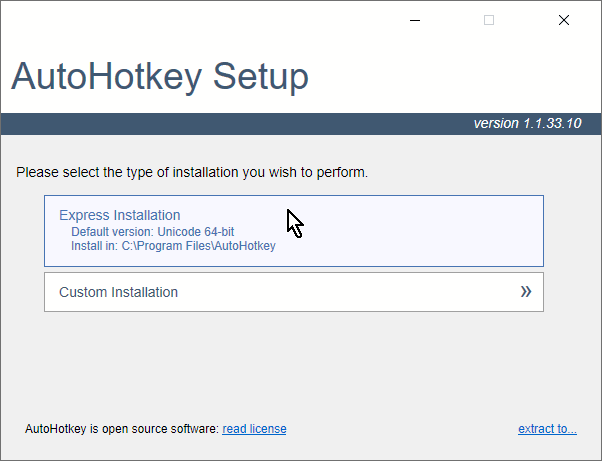Open Custom Installation options
Viewport: 602px width, 461px height.
point(294,292)
